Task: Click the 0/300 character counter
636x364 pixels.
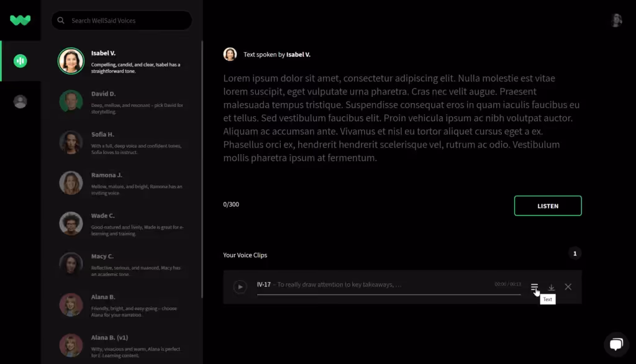Action: pos(231,204)
